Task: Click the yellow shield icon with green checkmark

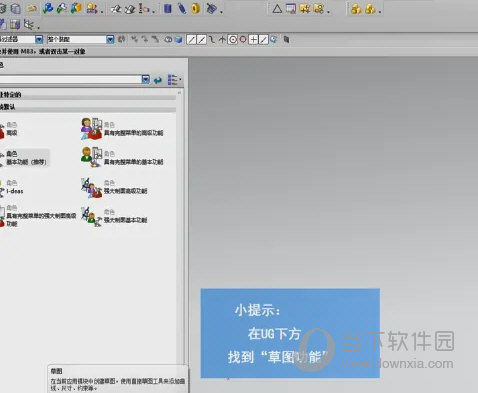Action: [x=76, y=8]
